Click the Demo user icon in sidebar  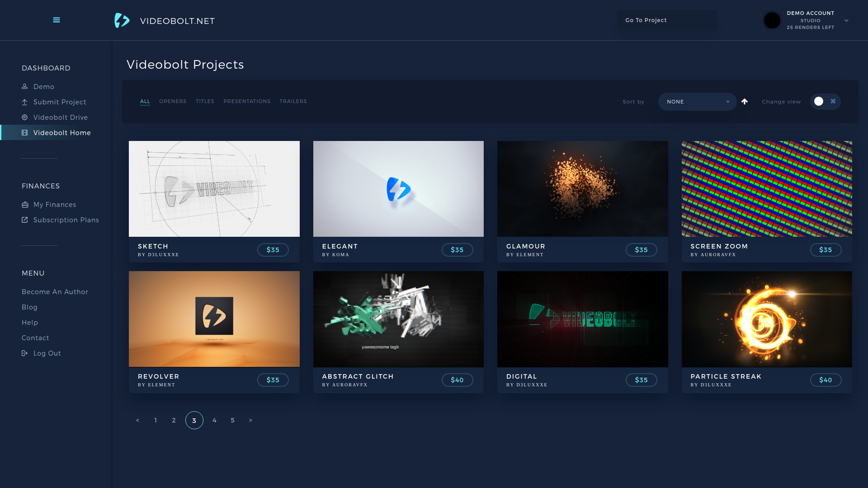[25, 86]
